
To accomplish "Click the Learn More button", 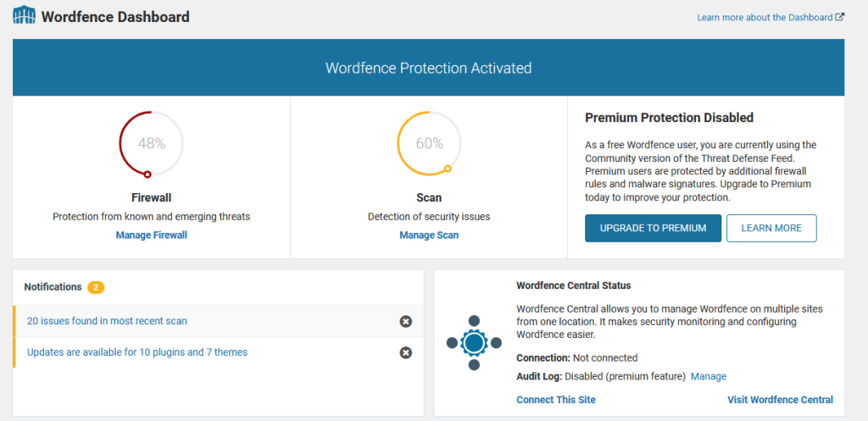I will click(x=771, y=228).
